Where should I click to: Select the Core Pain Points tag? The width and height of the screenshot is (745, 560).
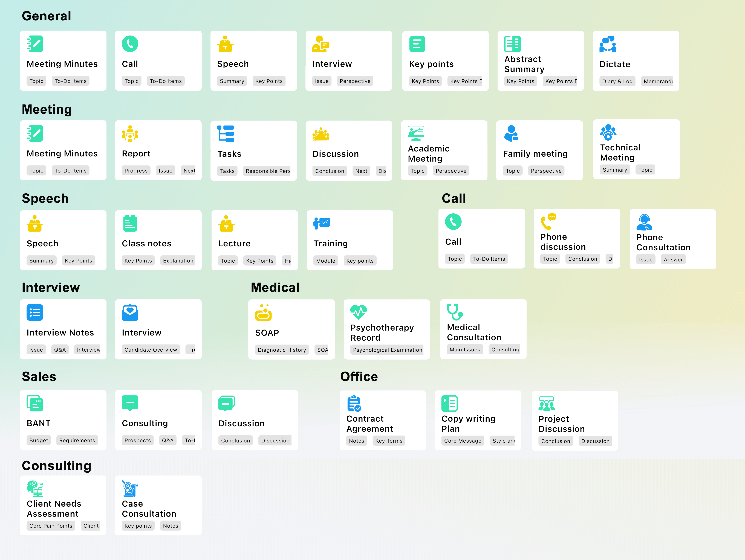pos(51,526)
